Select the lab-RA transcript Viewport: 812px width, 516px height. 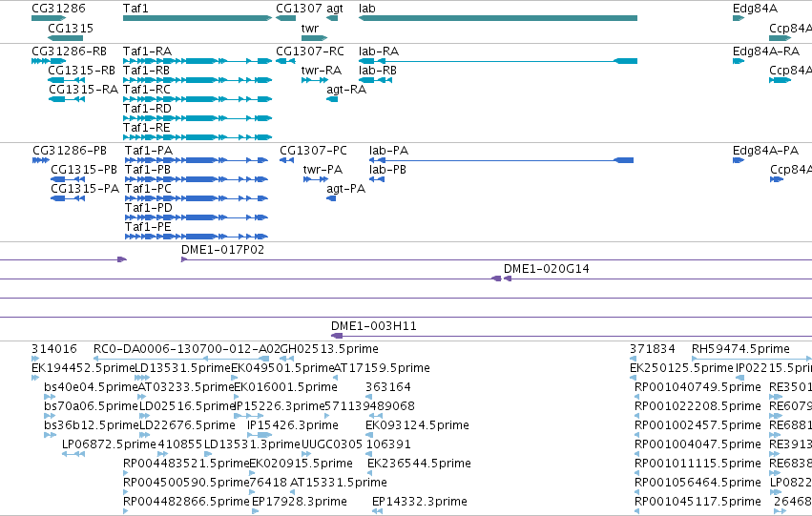pos(498,61)
